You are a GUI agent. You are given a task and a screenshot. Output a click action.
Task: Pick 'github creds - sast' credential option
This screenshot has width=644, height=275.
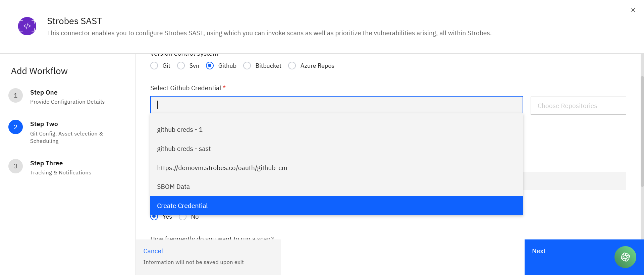point(337,149)
